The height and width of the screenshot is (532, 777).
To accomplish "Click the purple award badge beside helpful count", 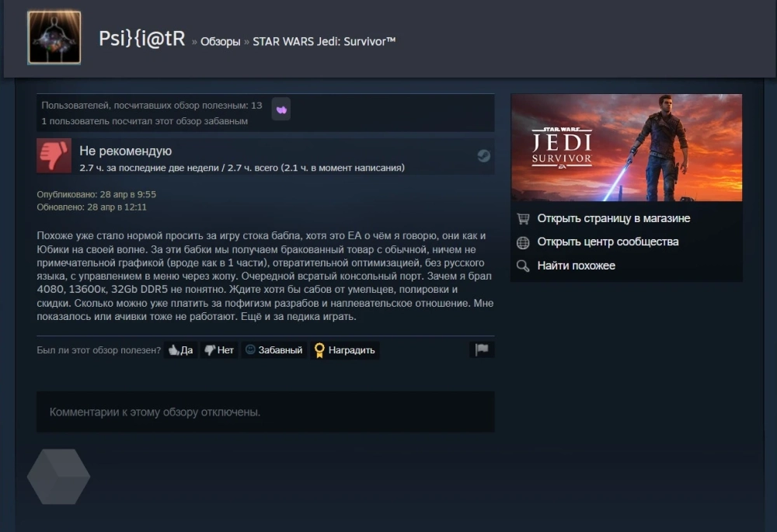I will (281, 110).
